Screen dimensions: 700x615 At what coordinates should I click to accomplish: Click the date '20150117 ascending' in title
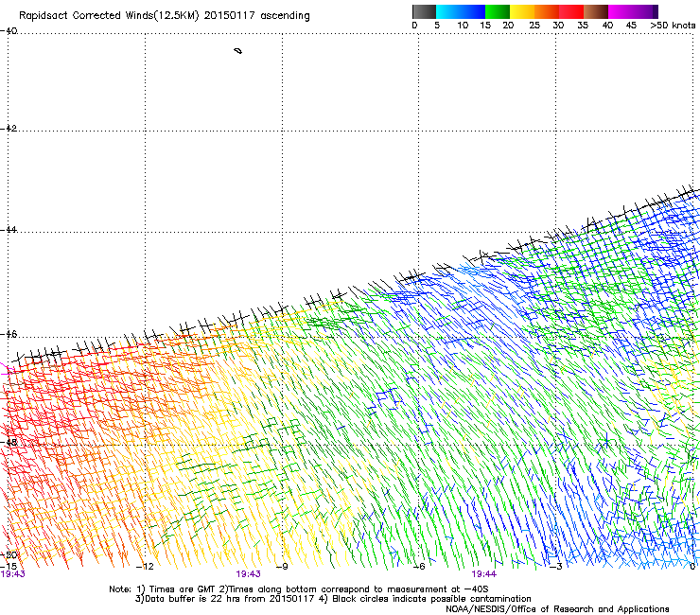[256, 16]
